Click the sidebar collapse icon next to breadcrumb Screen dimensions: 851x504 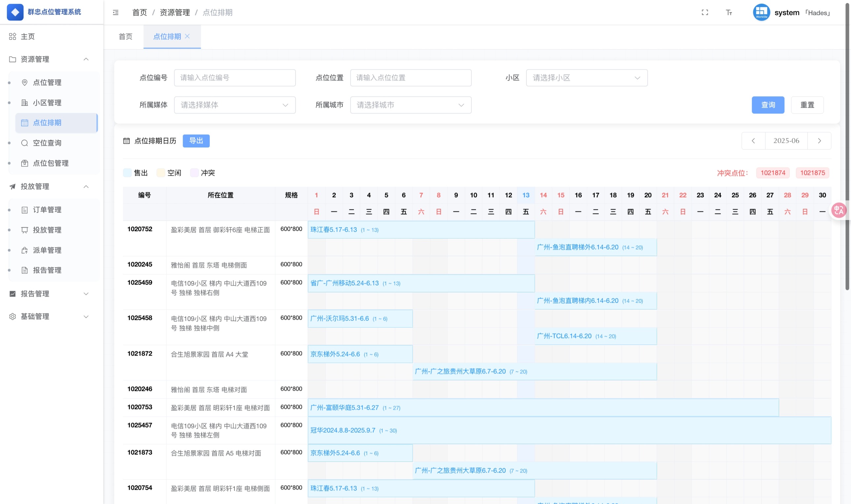point(115,12)
